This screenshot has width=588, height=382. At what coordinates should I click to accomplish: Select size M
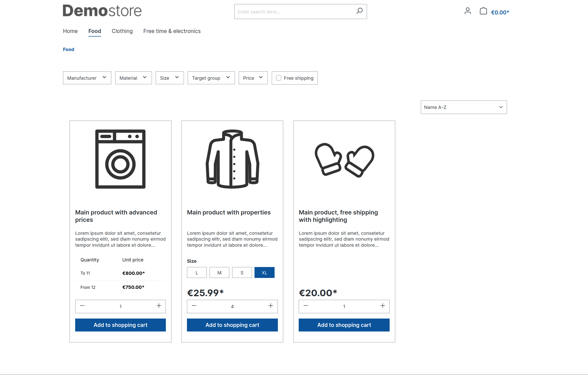[x=219, y=273]
